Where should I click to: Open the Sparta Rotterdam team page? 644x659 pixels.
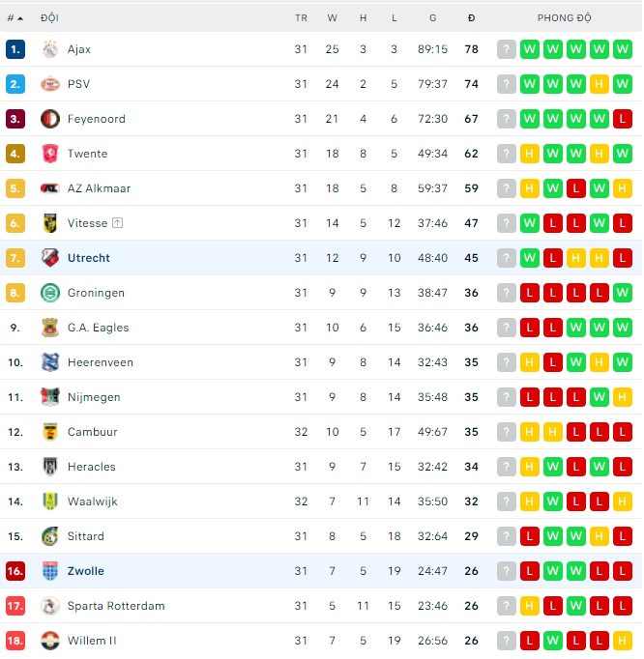[x=116, y=606]
